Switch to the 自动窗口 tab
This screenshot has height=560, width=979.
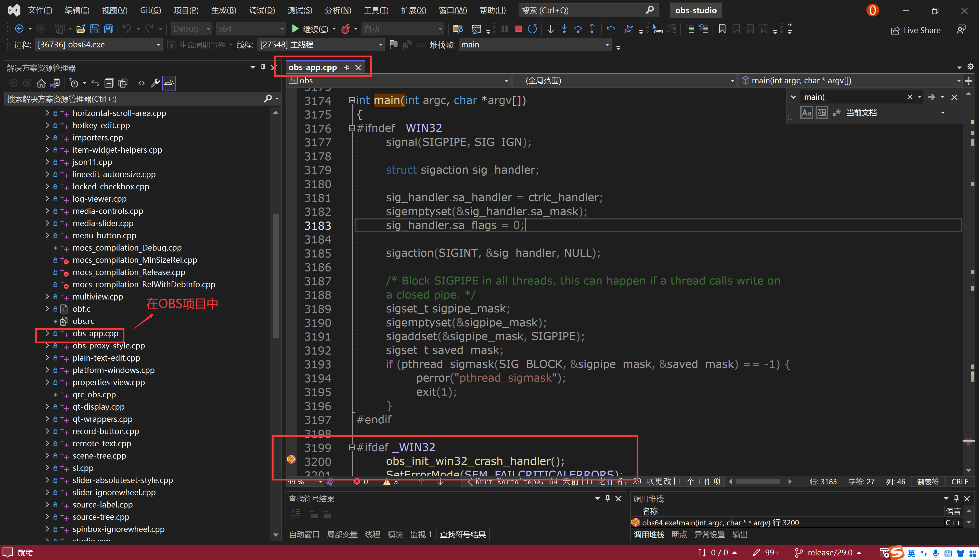point(303,534)
